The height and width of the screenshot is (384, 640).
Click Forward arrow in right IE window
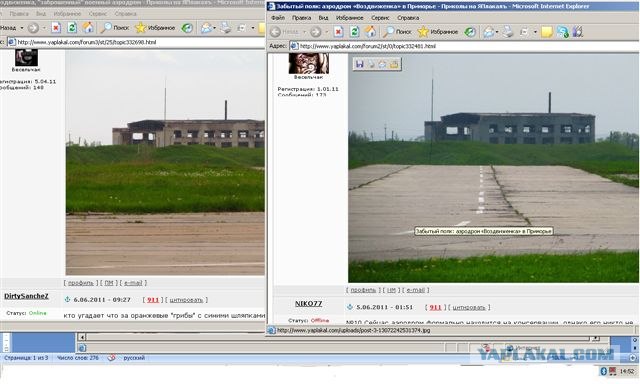click(315, 32)
